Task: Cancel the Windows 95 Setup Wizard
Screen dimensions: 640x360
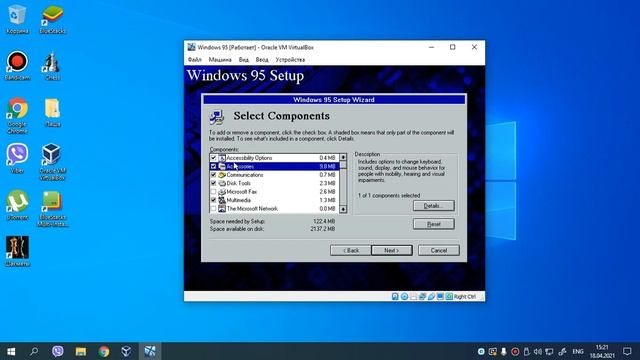Action: [x=439, y=251]
